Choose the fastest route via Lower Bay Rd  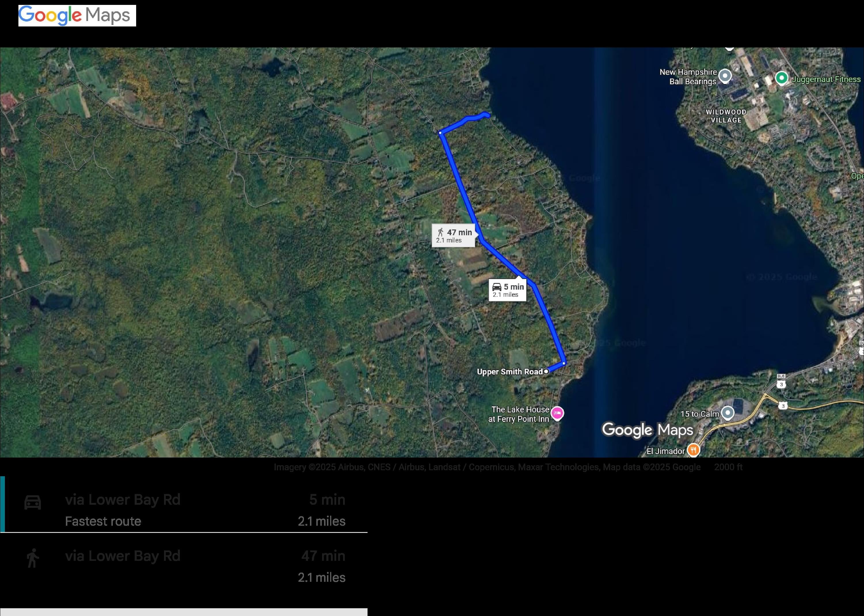pyautogui.click(x=184, y=504)
